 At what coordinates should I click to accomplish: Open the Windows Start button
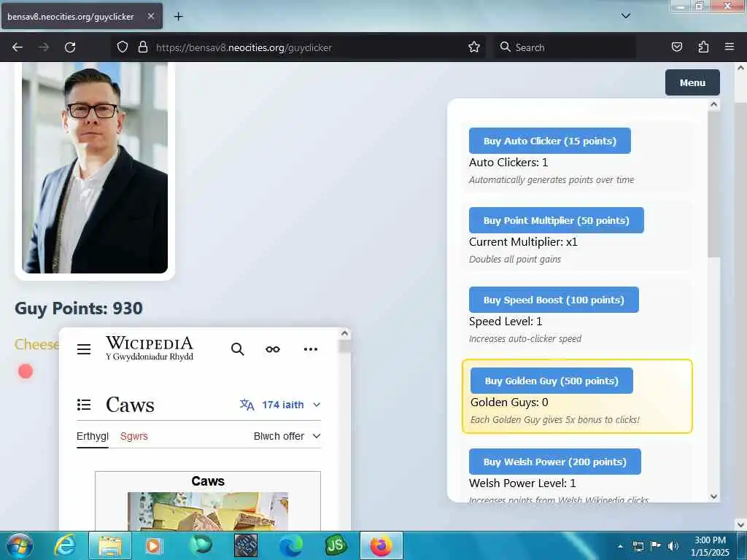click(20, 545)
